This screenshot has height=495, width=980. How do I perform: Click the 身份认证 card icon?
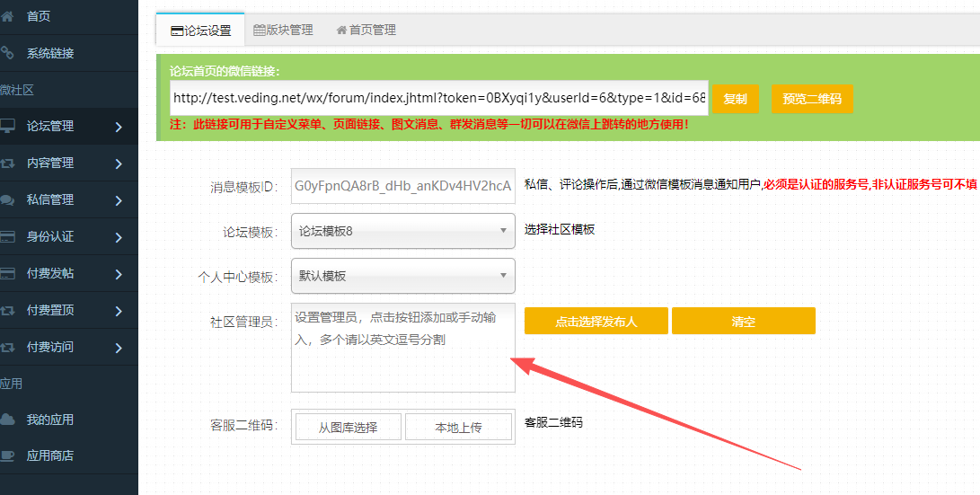click(8, 237)
